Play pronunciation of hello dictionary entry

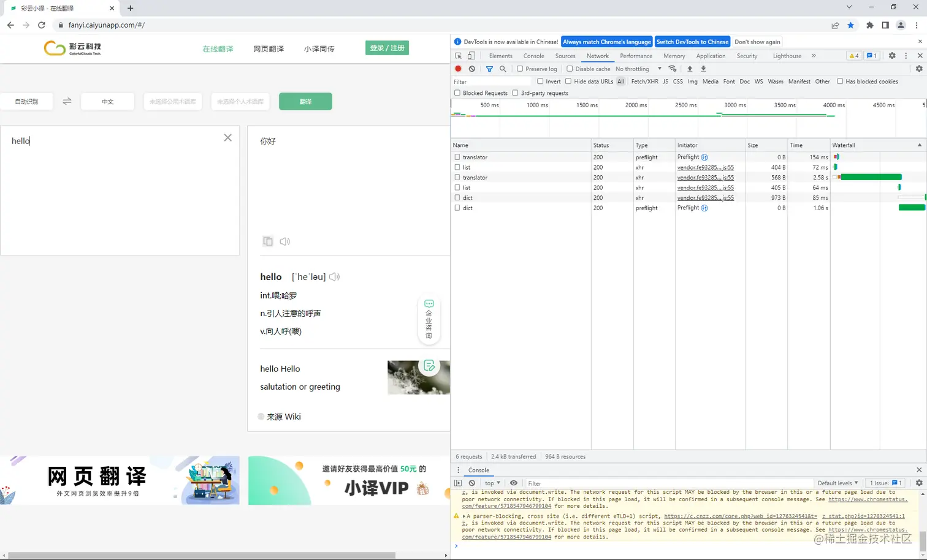[x=334, y=277]
